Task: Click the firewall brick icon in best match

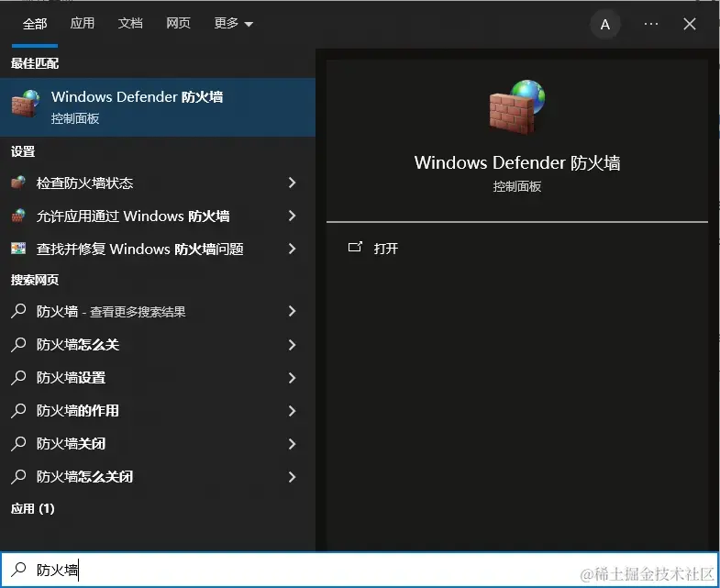Action: pos(26,104)
